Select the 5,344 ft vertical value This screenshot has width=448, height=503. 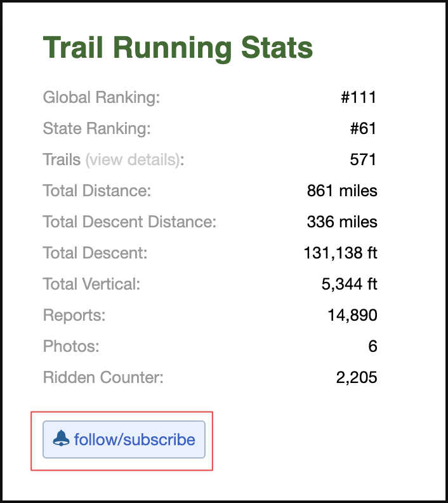349,284
